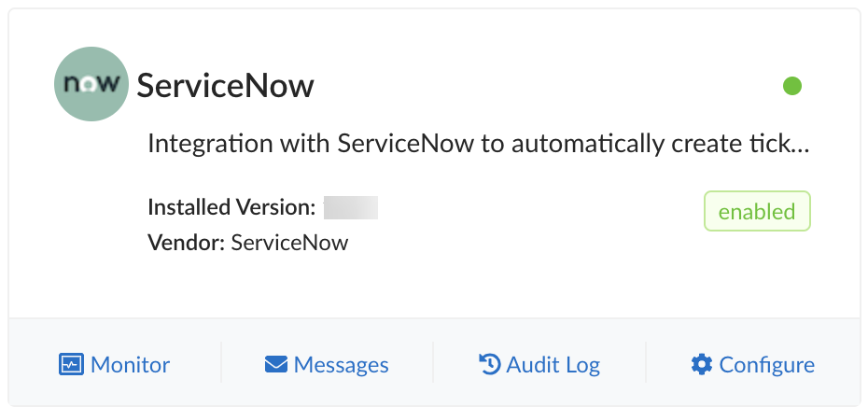Click the Configure gear icon

(x=701, y=364)
